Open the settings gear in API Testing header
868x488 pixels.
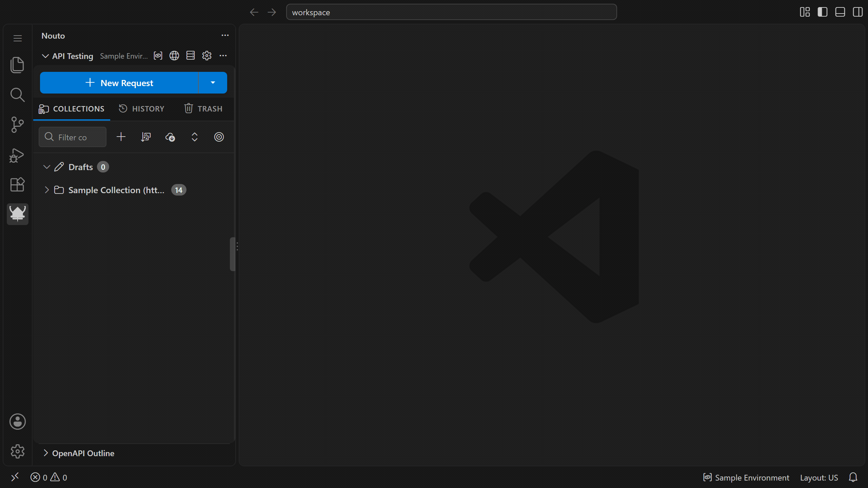click(207, 56)
